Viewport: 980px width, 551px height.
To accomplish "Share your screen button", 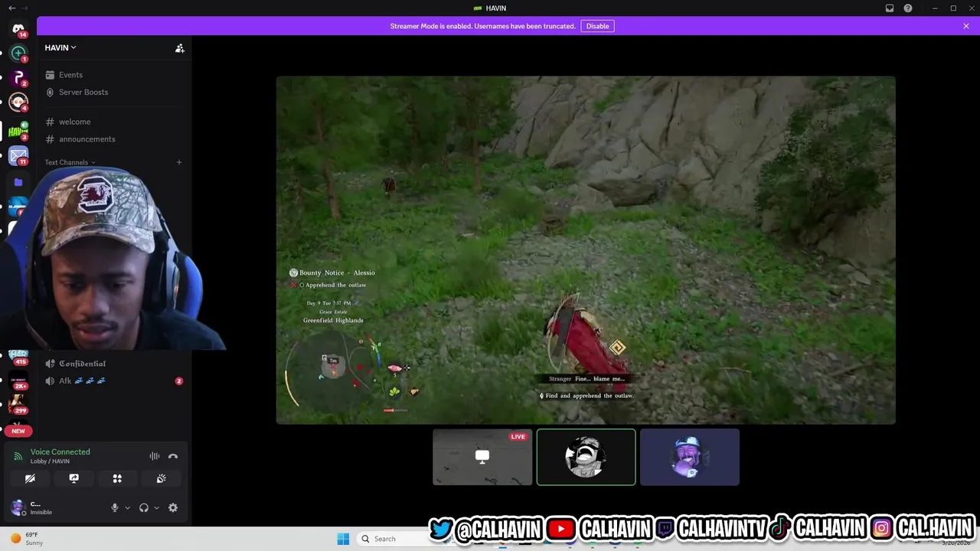I will tap(73, 478).
